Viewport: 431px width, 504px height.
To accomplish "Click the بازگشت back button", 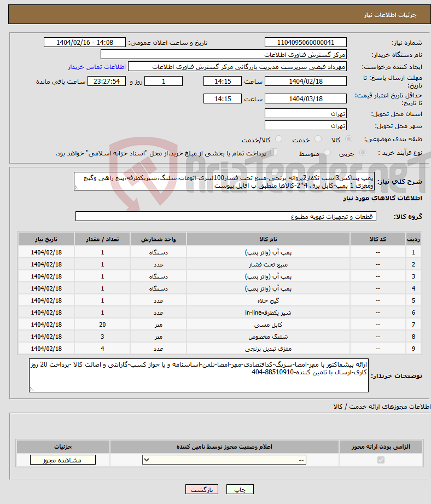I will pos(202,490).
